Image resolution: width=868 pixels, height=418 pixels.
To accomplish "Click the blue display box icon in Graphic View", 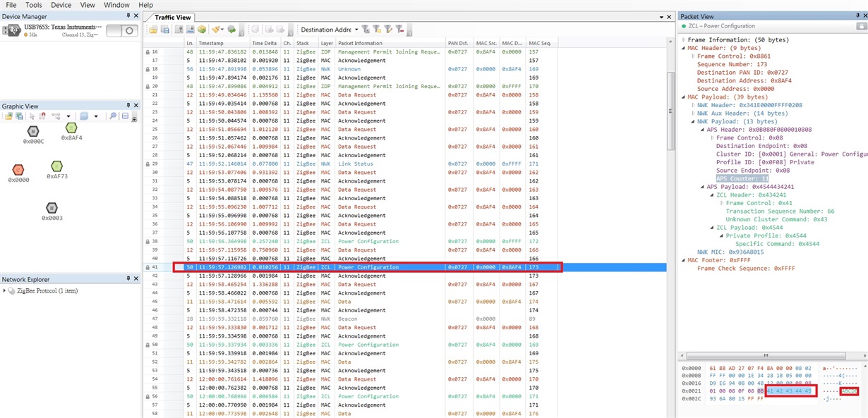I will coord(84,116).
